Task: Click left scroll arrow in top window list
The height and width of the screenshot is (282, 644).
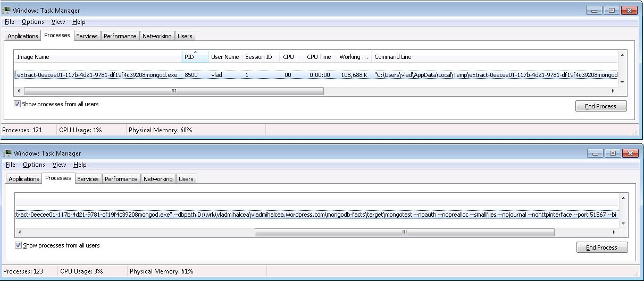Action: (x=19, y=91)
